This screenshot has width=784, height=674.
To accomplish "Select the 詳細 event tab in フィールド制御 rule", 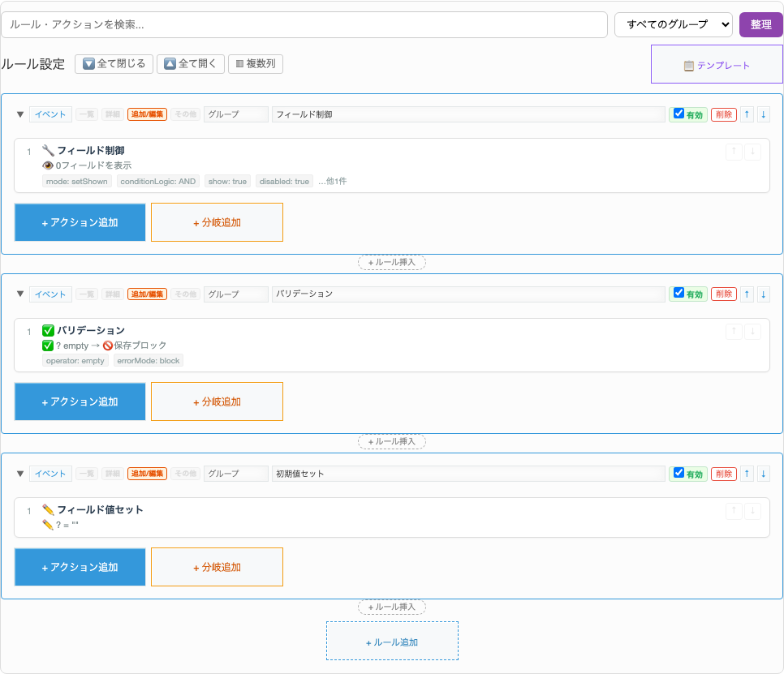I will tap(113, 114).
